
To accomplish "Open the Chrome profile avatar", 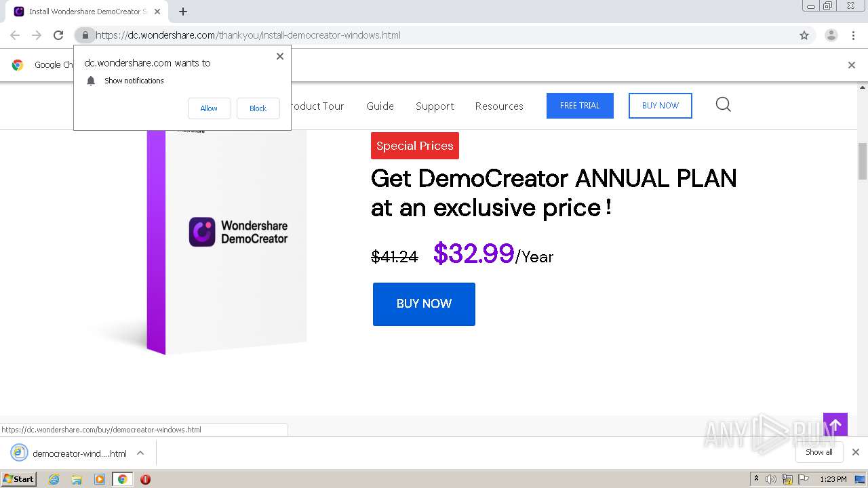I will click(831, 35).
